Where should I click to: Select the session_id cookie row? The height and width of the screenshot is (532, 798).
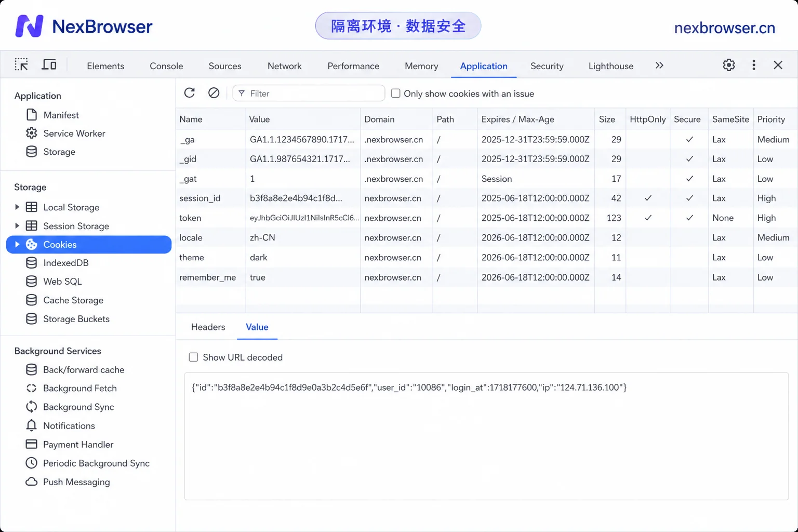click(x=487, y=198)
